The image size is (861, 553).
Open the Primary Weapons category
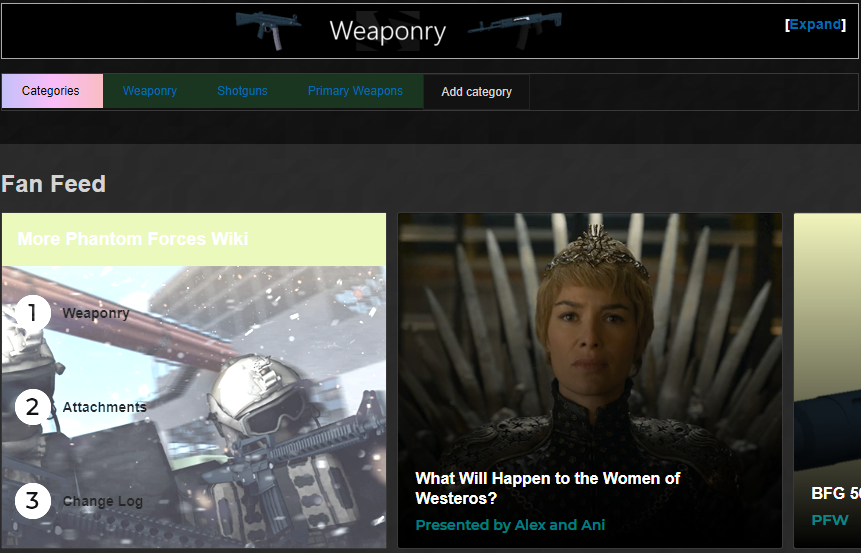tap(355, 91)
